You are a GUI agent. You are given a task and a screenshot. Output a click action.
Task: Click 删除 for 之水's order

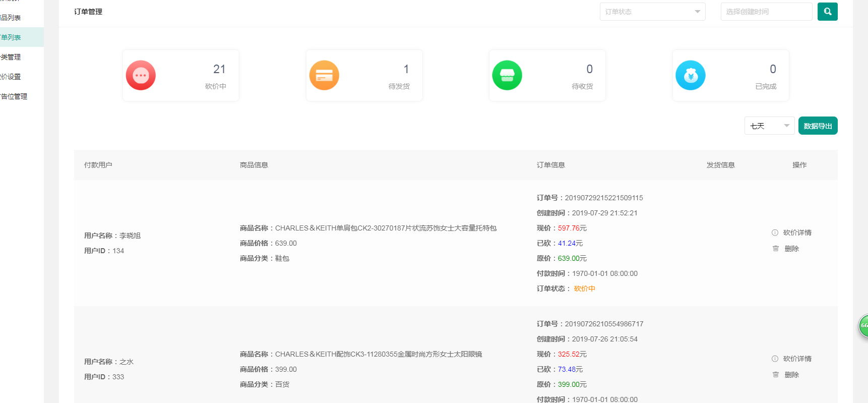[791, 375]
